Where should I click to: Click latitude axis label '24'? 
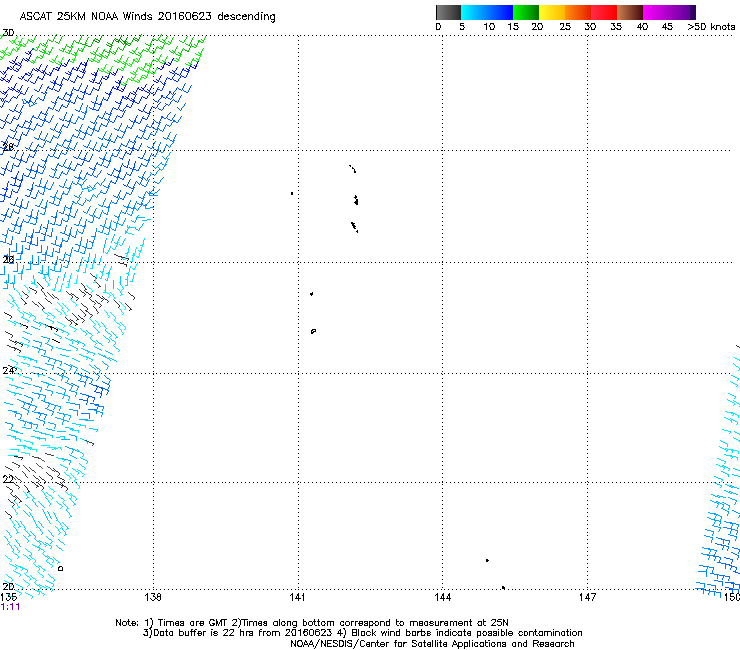8,371
